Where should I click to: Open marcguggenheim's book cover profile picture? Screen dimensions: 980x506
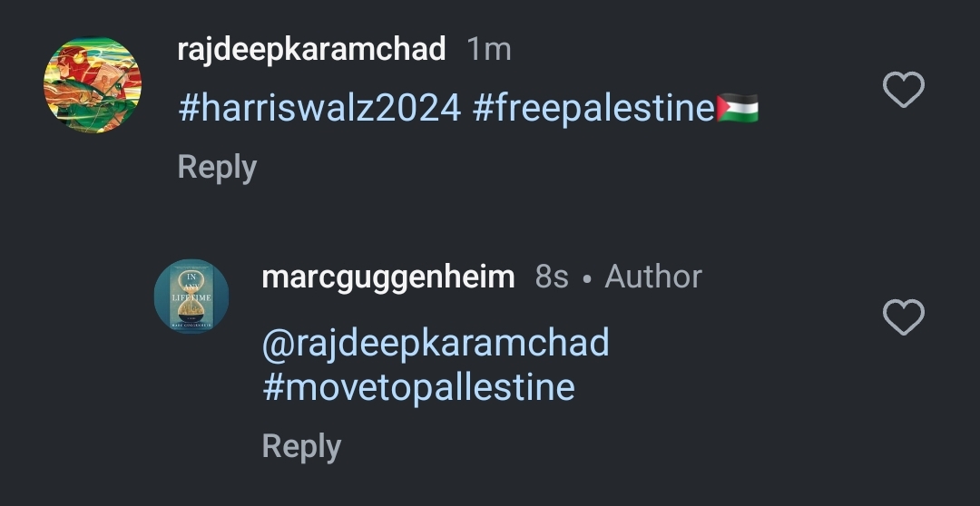(191, 297)
